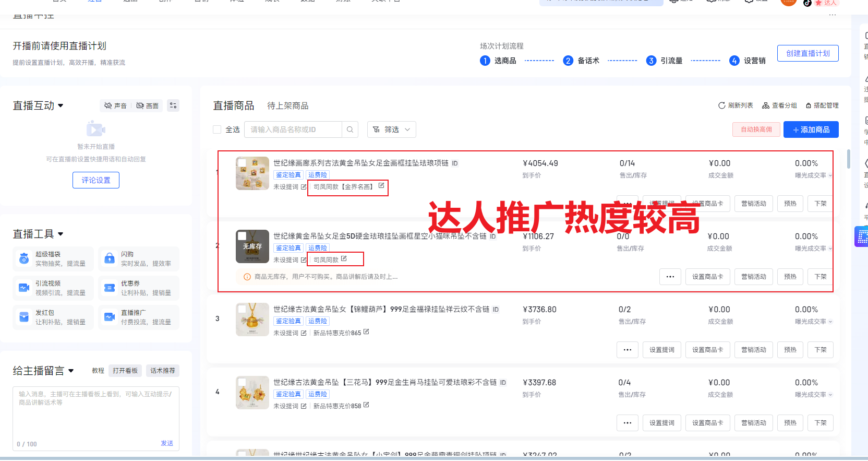Collapse the 直播工具 section

[x=61, y=234]
